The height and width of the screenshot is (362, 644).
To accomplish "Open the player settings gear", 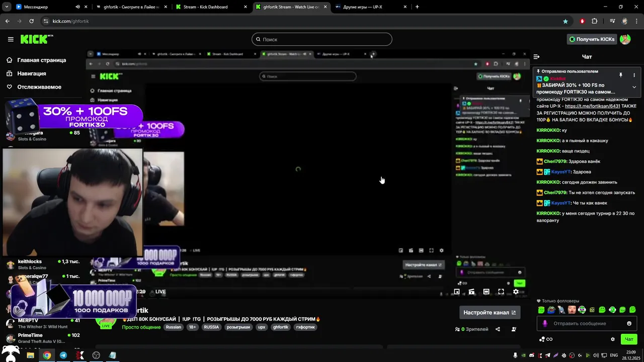I will (x=516, y=292).
